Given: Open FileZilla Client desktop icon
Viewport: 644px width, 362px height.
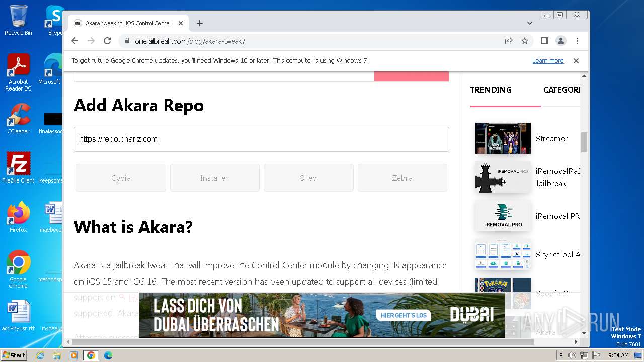Looking at the screenshot, I should click(x=18, y=167).
